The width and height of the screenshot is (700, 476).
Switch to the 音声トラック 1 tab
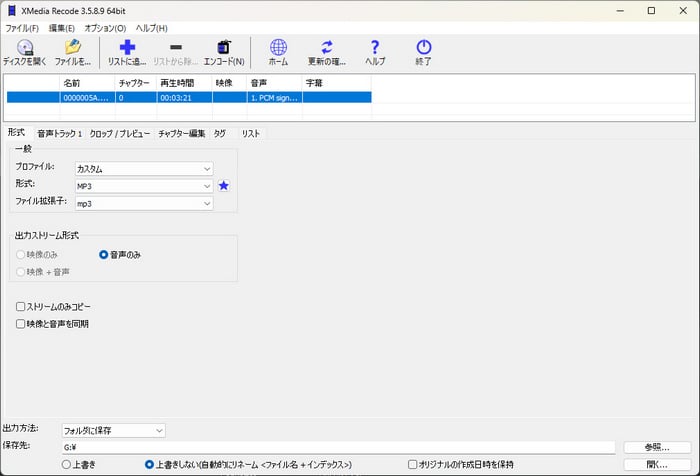pyautogui.click(x=59, y=134)
